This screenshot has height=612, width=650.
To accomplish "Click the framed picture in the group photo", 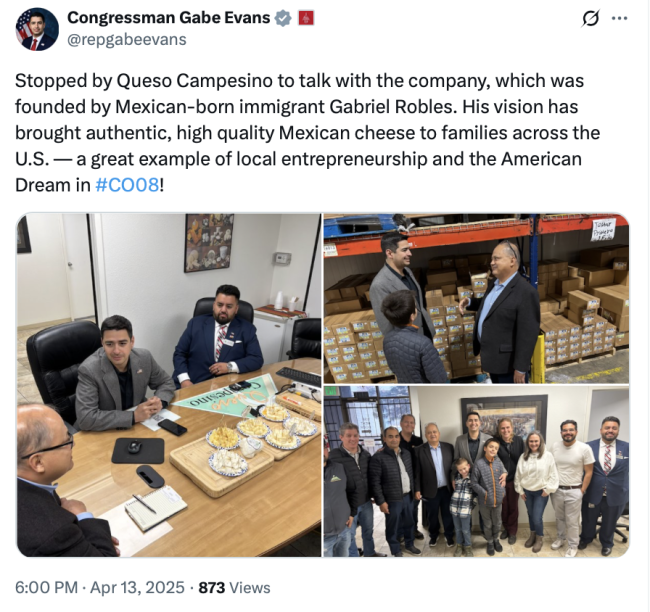I will (x=504, y=418).
